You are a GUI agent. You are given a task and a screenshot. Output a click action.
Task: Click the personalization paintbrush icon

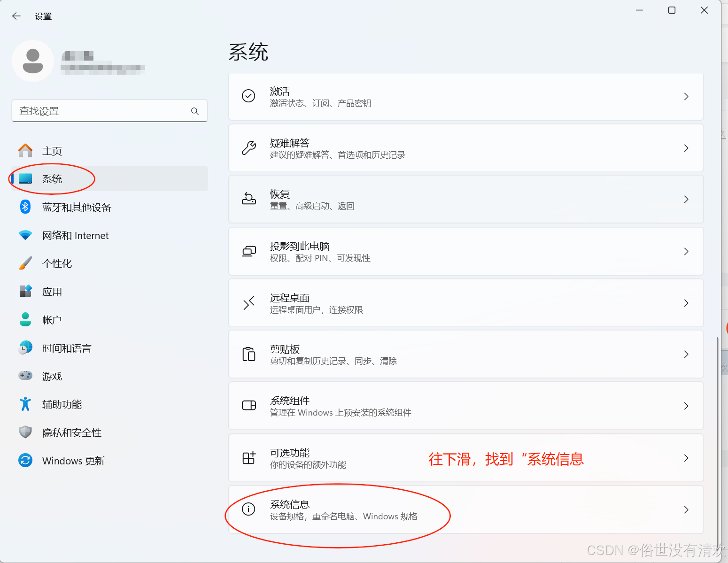click(25, 263)
